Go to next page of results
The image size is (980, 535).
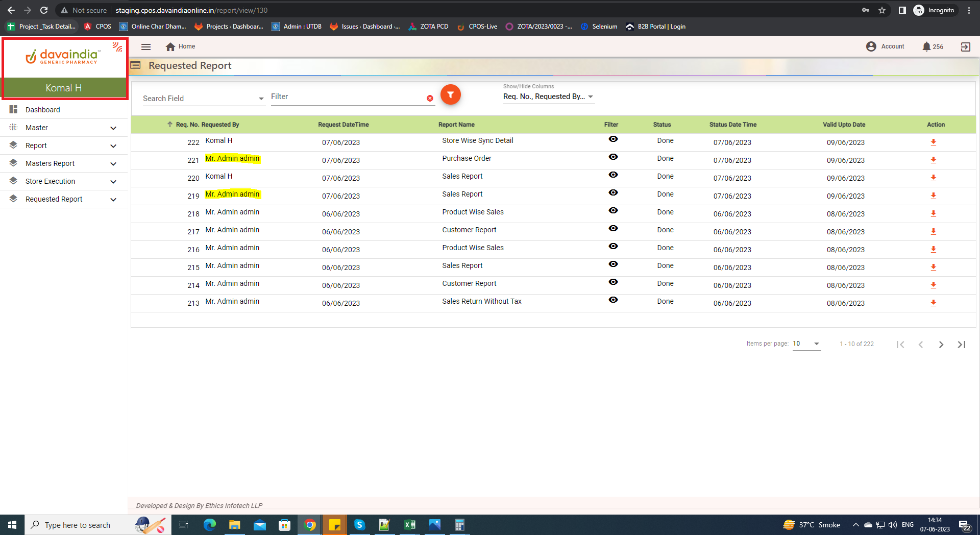[941, 345]
